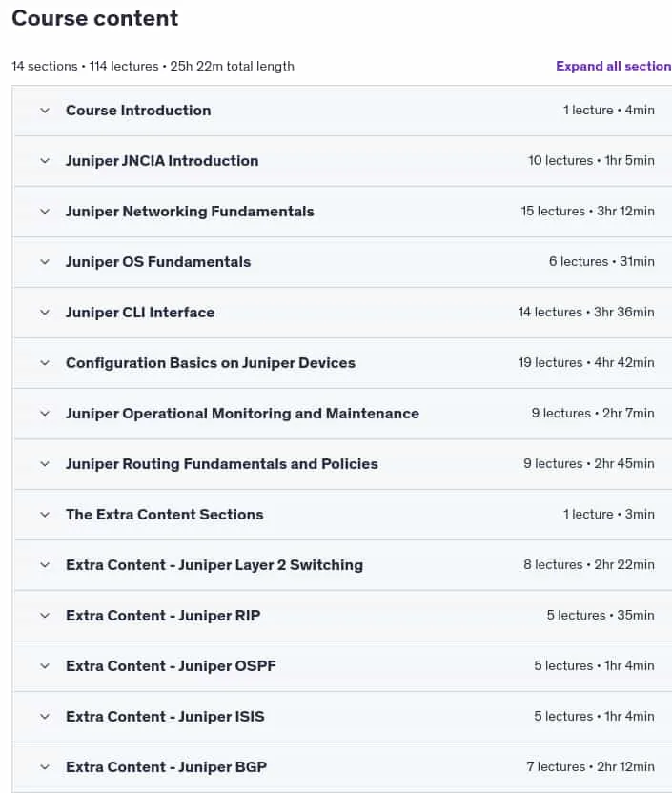Viewport: 672px width, 793px height.
Task: Click the Juniper CLI Interface section title
Action: (140, 313)
